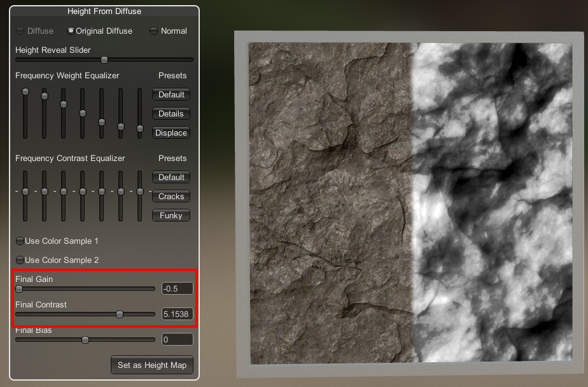Click the Final Contrast slider handle
The image size is (588, 387).
(120, 314)
